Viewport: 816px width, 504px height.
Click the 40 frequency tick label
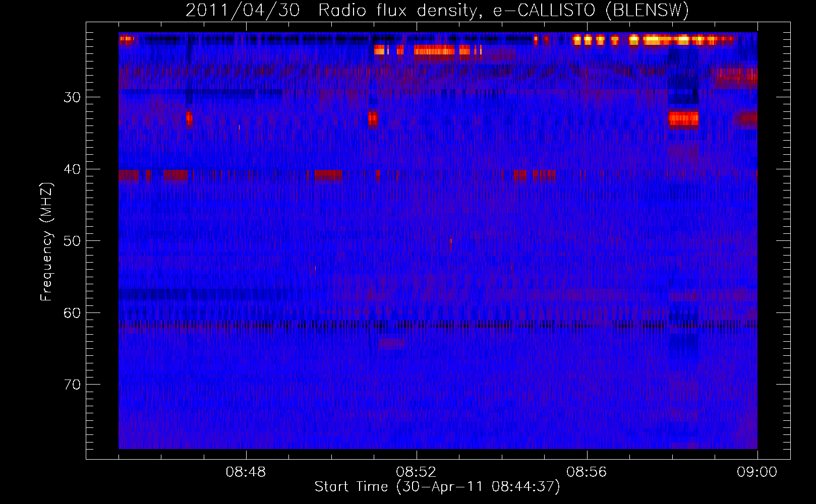72,169
